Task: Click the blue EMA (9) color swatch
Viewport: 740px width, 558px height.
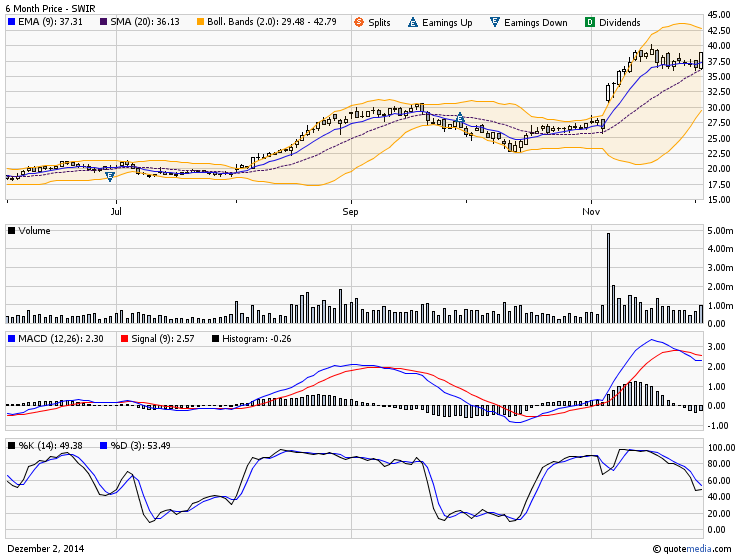Action: pyautogui.click(x=12, y=22)
